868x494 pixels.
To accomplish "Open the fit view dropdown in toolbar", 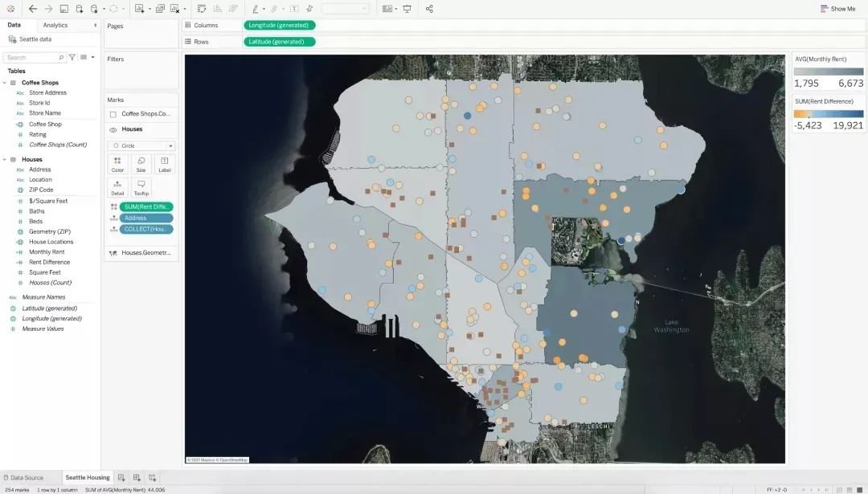I will tap(344, 9).
